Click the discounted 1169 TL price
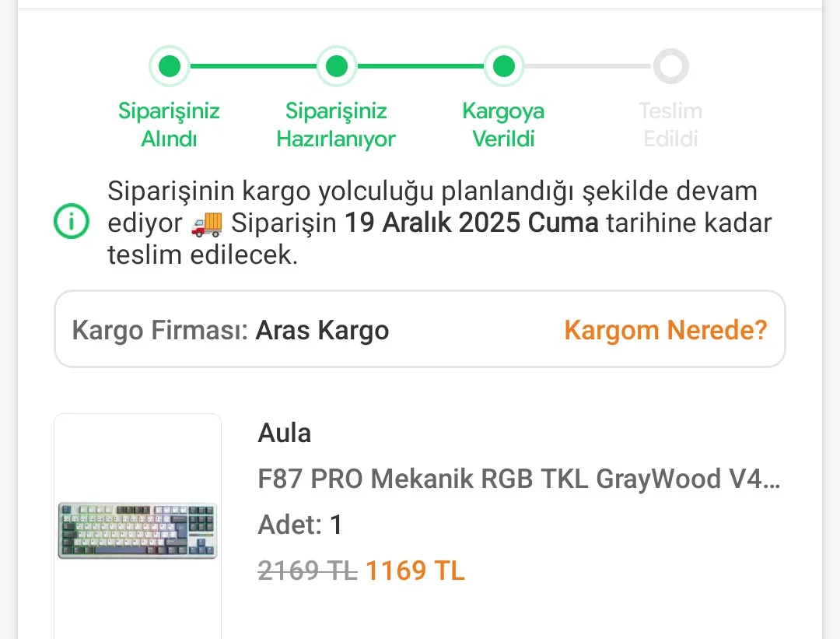Image resolution: width=840 pixels, height=639 pixels. [415, 571]
